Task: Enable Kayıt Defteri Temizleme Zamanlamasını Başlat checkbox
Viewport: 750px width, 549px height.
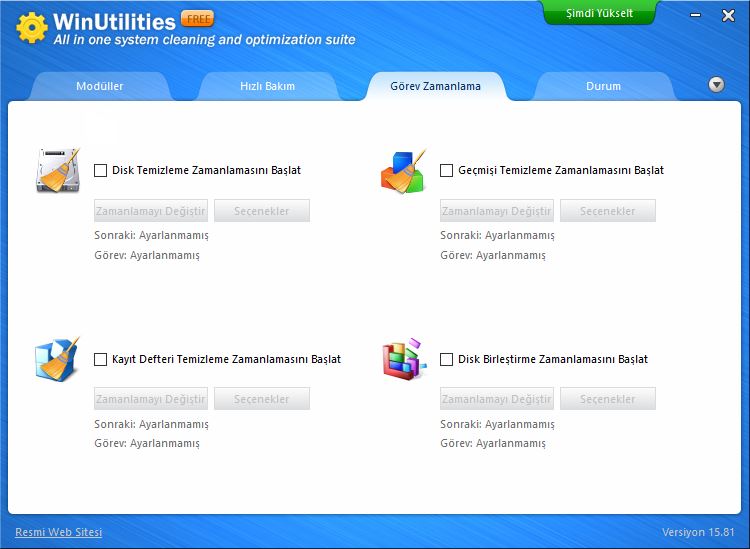Action: pyautogui.click(x=100, y=359)
